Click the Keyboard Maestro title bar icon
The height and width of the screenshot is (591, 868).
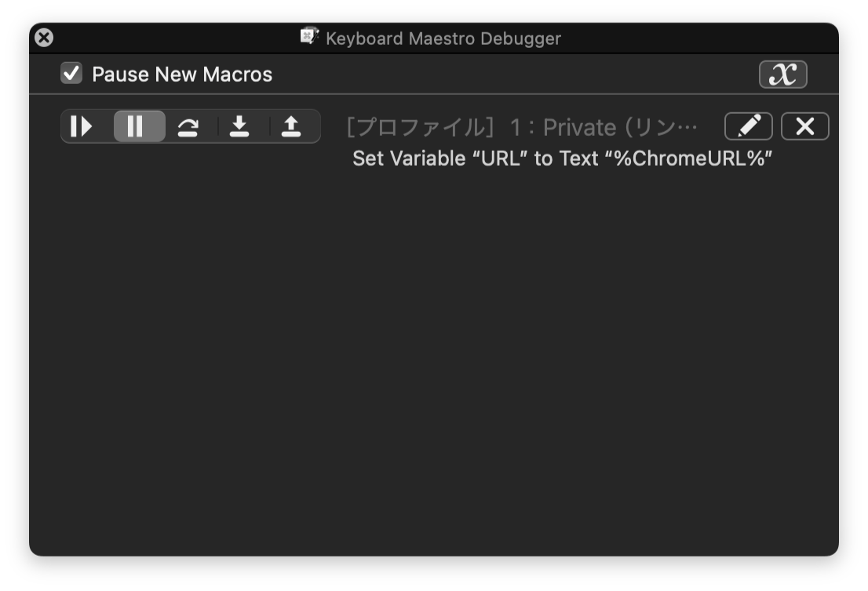[309, 37]
